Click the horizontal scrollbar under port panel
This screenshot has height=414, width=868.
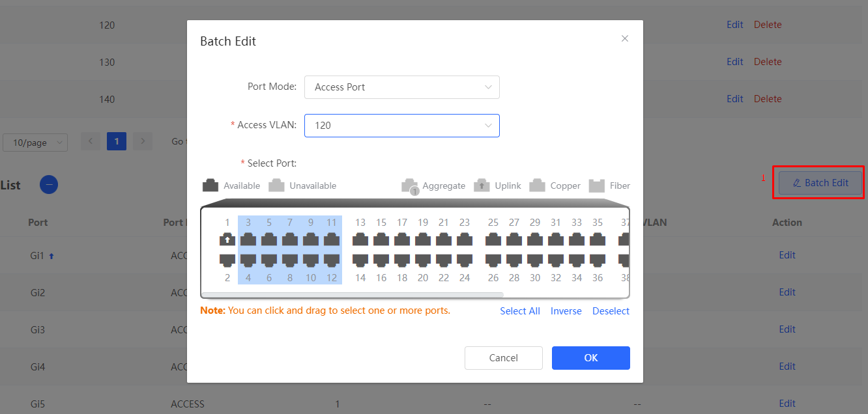[x=352, y=295]
